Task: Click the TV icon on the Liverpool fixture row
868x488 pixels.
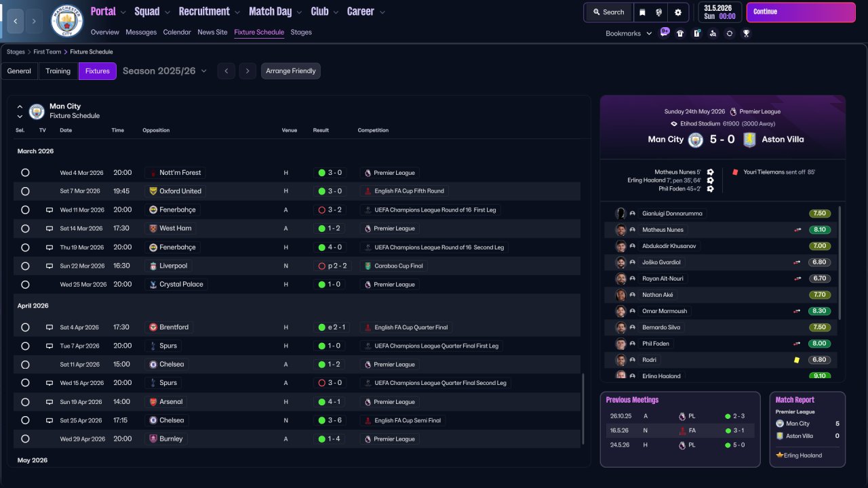Action: 50,266
